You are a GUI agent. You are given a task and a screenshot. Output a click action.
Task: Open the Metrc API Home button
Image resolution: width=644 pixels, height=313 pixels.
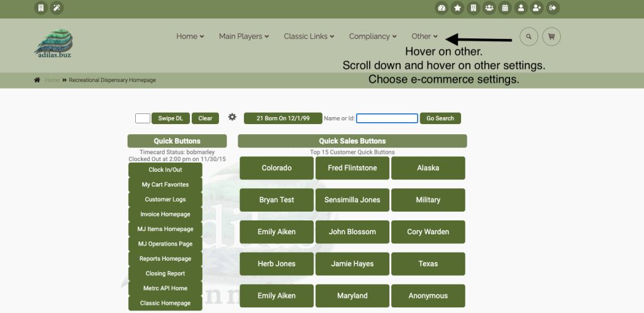tap(165, 288)
